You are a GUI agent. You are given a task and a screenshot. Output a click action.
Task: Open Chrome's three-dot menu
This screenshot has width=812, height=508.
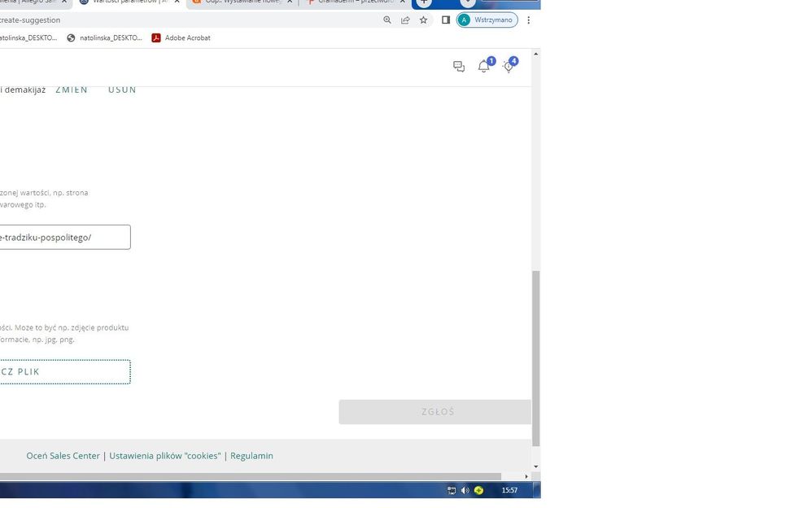[529, 20]
